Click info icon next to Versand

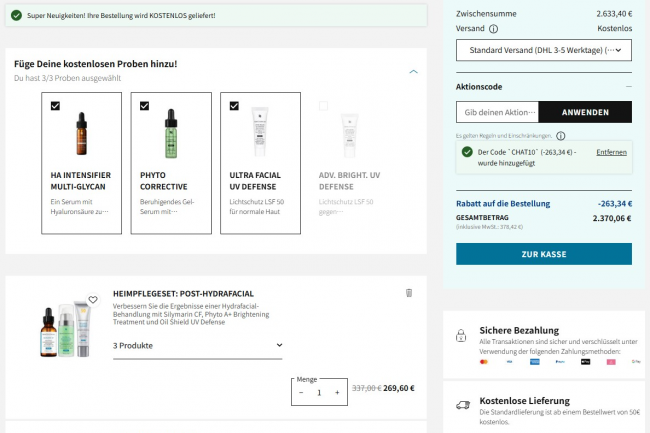click(493, 29)
